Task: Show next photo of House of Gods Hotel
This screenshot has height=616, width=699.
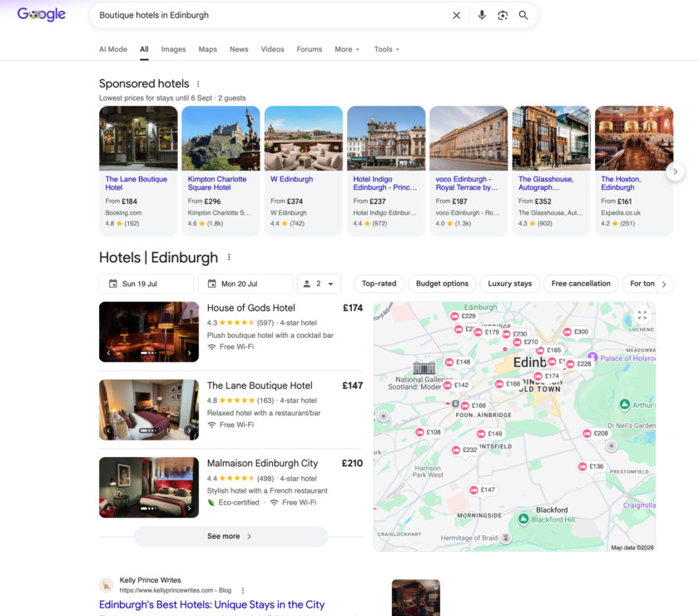Action: 190,353
